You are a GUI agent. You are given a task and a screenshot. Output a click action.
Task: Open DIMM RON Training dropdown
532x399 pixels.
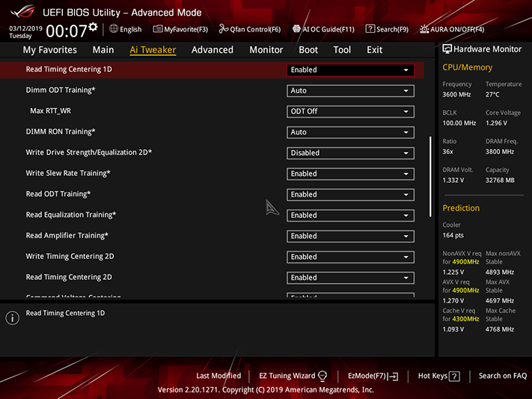point(350,132)
